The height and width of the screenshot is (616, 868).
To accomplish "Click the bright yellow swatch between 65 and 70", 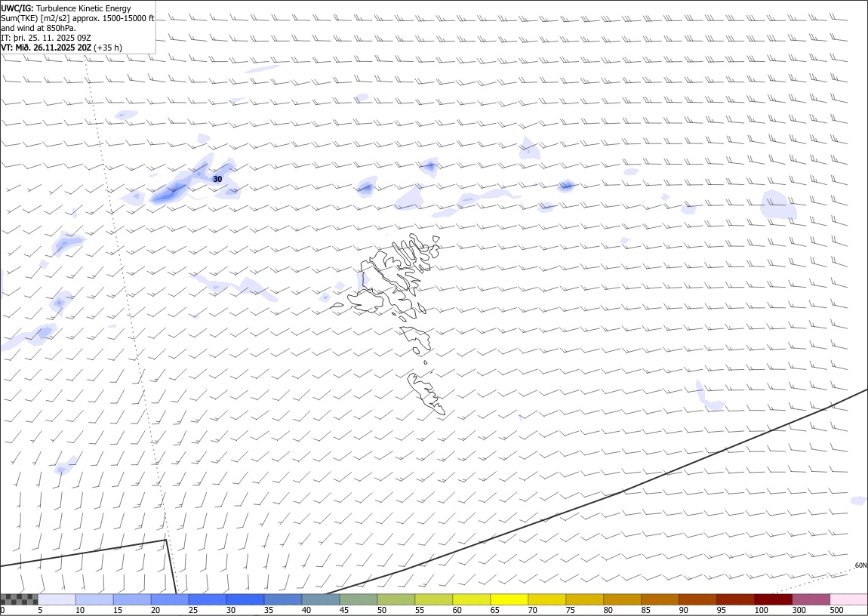I will point(509,599).
